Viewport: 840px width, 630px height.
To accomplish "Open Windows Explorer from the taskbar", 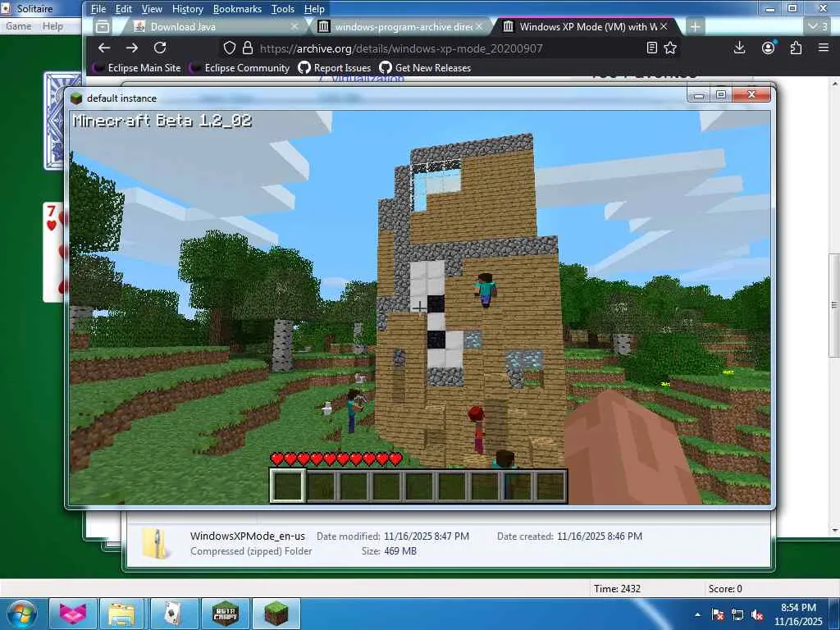I will pos(121,614).
